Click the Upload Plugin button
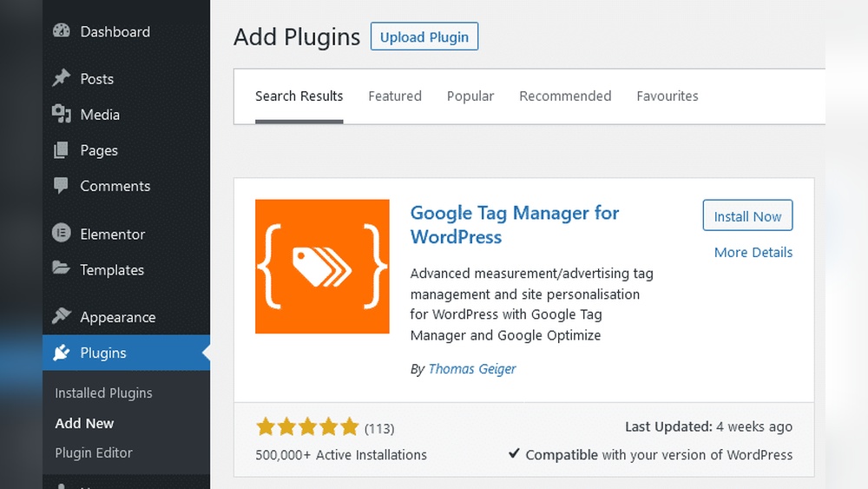 click(424, 36)
